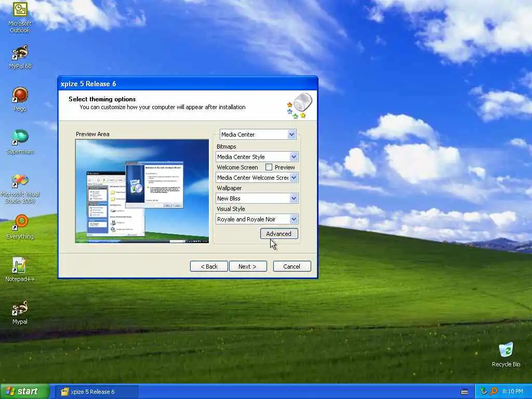Click the orange magnifier tray icon

tap(494, 392)
